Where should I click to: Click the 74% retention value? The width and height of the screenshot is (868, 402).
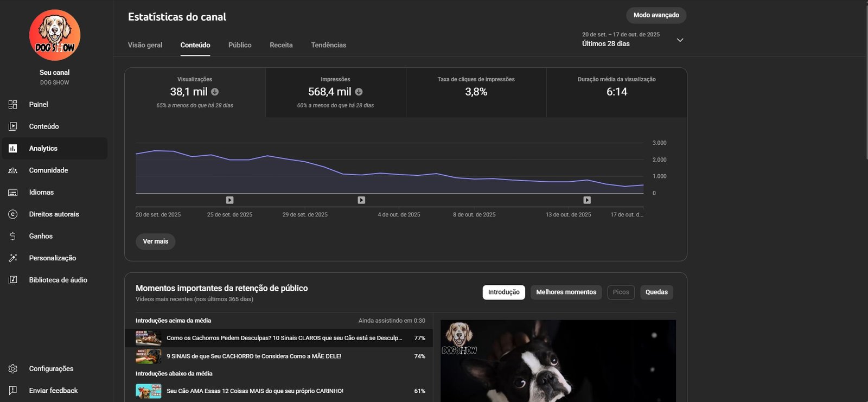coord(420,356)
